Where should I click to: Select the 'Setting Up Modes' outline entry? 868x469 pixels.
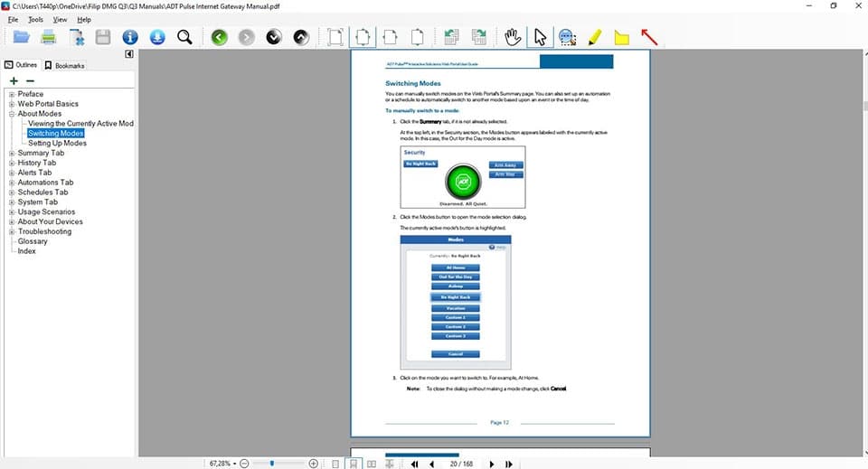pos(58,143)
